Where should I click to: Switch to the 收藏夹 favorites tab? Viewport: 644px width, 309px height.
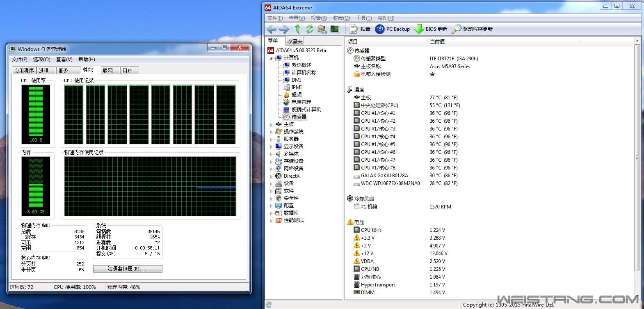coord(295,41)
